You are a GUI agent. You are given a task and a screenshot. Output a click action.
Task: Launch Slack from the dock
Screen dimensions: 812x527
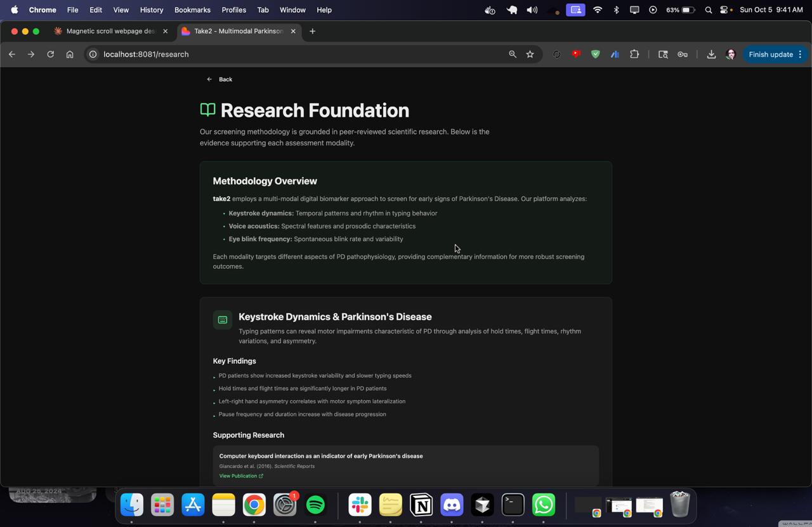pyautogui.click(x=360, y=505)
